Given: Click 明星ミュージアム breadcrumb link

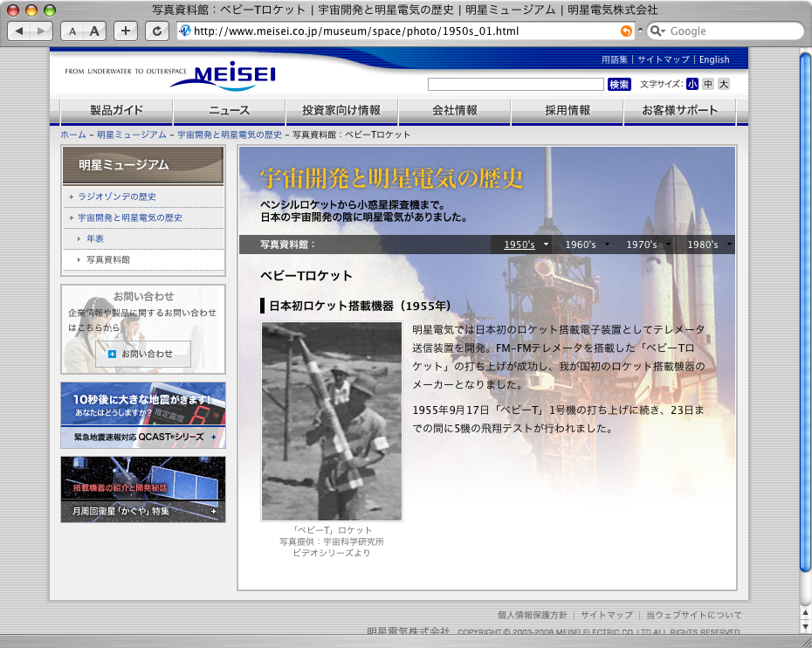Looking at the screenshot, I should pyautogui.click(x=132, y=134).
